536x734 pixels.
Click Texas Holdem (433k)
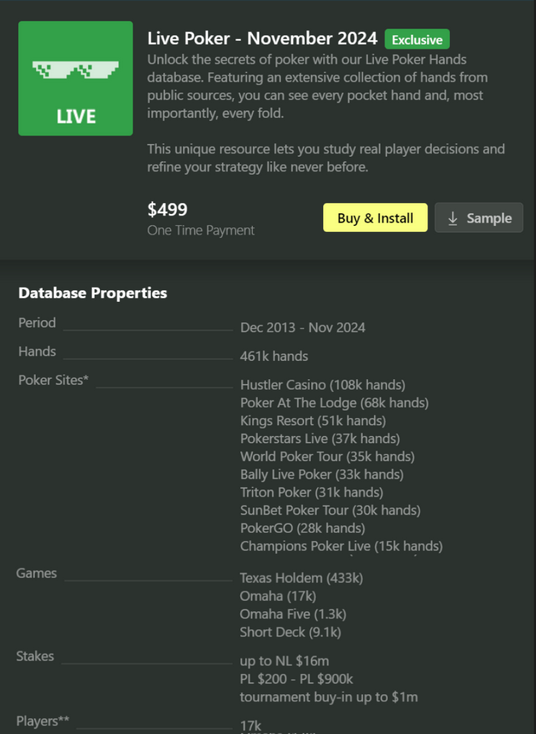[301, 578]
